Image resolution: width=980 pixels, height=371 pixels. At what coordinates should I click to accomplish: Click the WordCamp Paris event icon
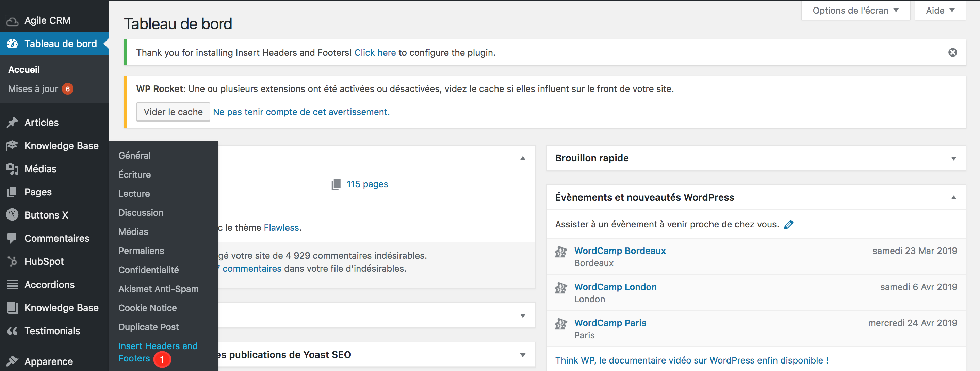pyautogui.click(x=561, y=324)
